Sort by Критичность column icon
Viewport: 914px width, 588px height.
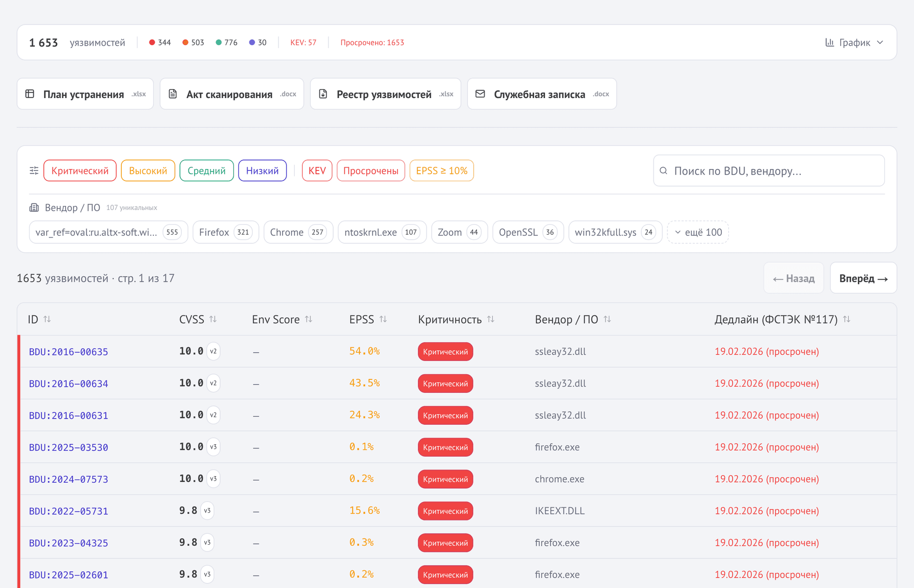pos(491,319)
